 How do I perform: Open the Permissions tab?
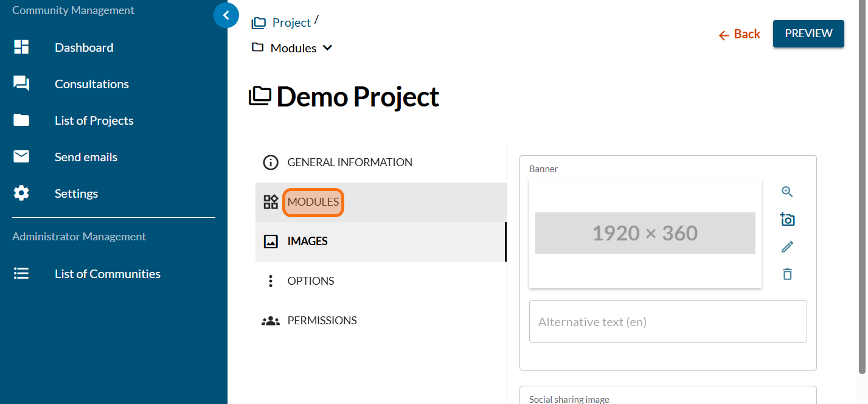coord(322,321)
